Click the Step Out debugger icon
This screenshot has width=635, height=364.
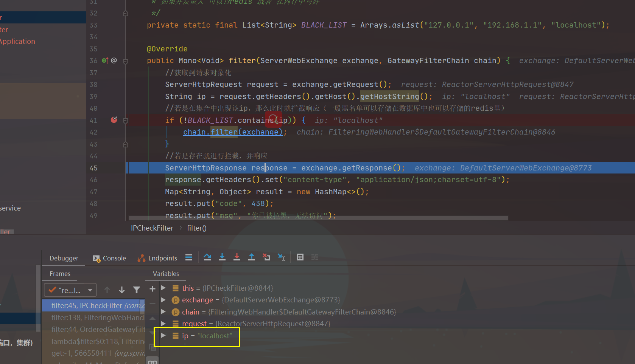tap(252, 257)
